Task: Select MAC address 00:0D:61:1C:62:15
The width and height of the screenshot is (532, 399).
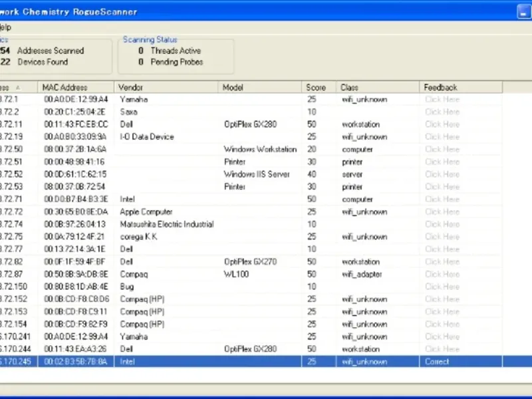Action: click(x=75, y=174)
